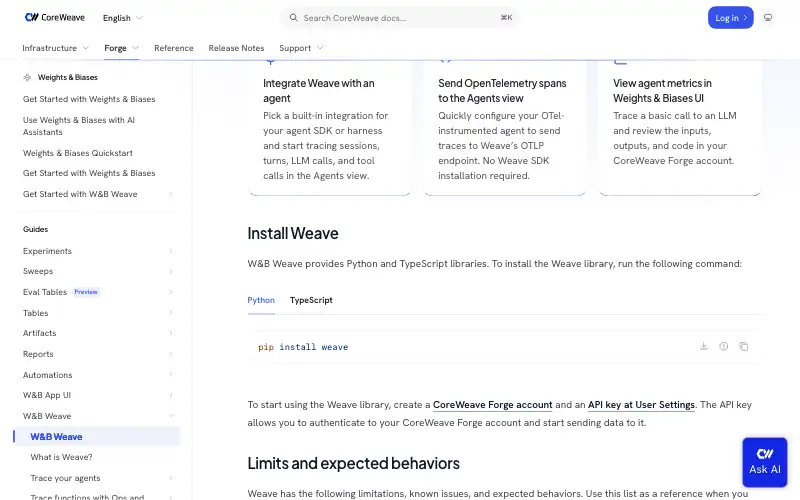
Task: Click the Preview badge on Eval Tables
Action: coord(86,292)
